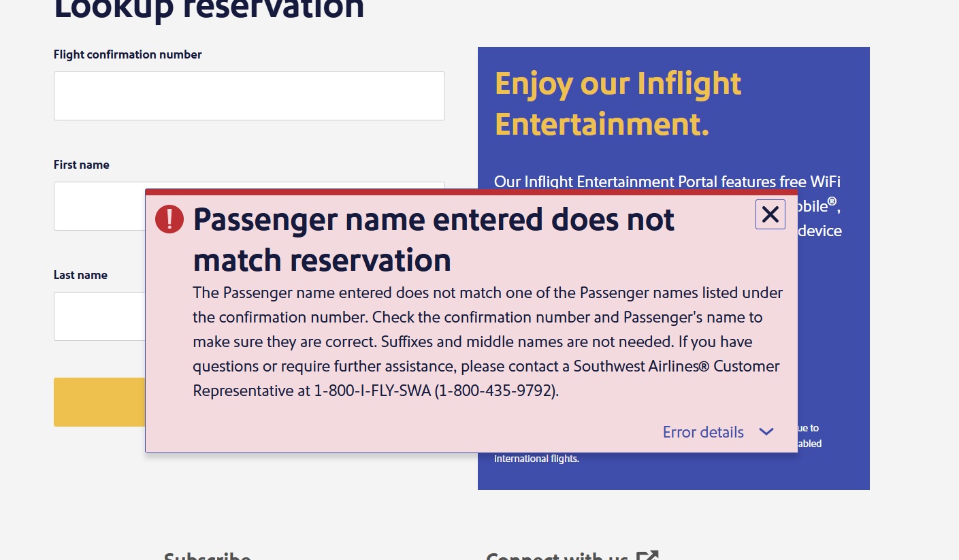Screen dimensions: 959x560
Task: Click the Flight confirmation number label
Action: (x=128, y=54)
